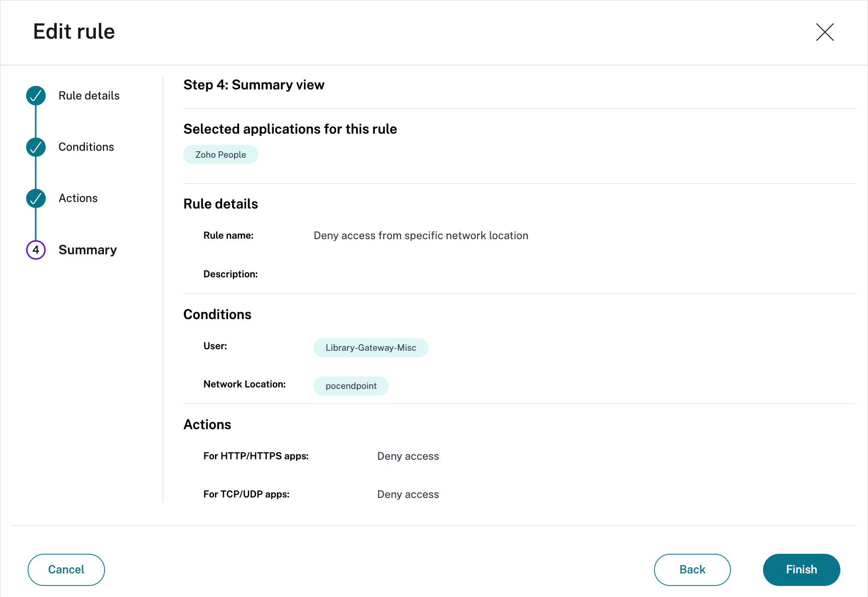Click the Zoho People application tag
The width and height of the screenshot is (868, 597).
click(221, 155)
